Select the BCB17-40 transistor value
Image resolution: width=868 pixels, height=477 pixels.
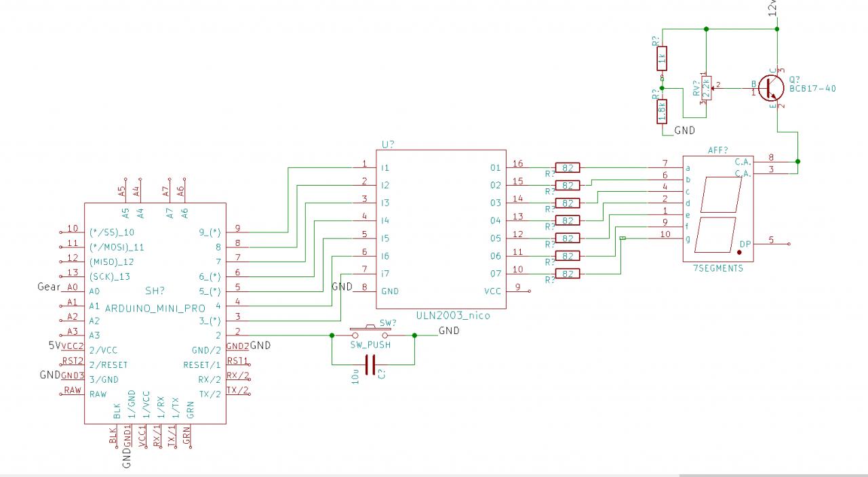(x=812, y=88)
